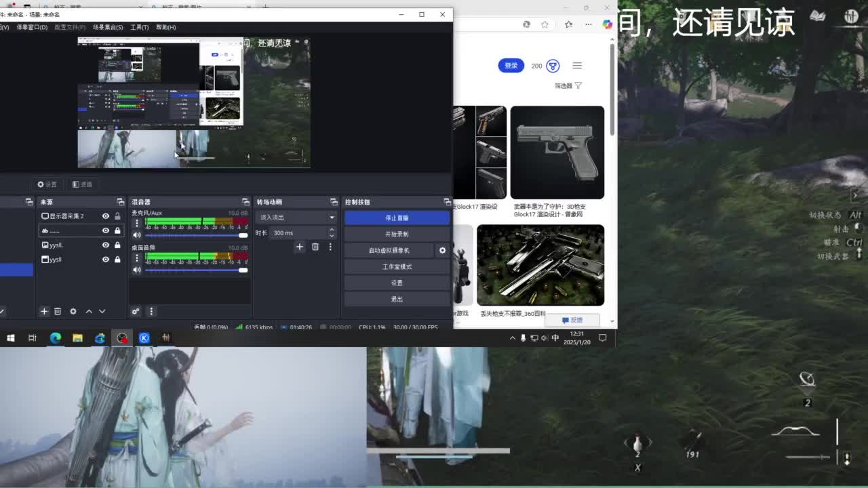Viewport: 868px width, 488px height.
Task: Mute the 桌面音频 audio channel
Action: point(137,270)
